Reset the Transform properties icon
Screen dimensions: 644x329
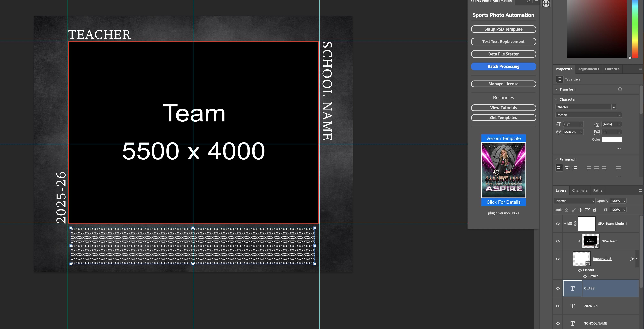tap(619, 89)
